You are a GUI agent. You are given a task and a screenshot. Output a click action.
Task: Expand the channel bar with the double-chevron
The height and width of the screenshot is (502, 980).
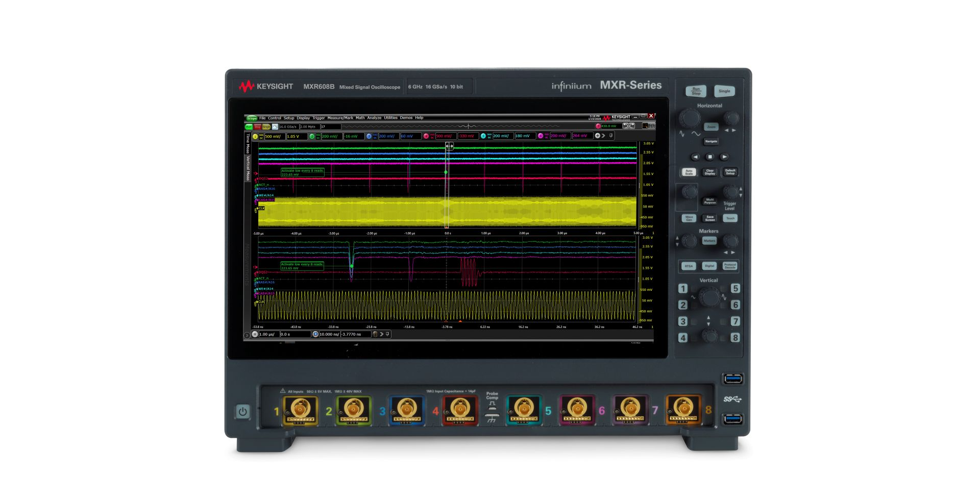point(604,136)
